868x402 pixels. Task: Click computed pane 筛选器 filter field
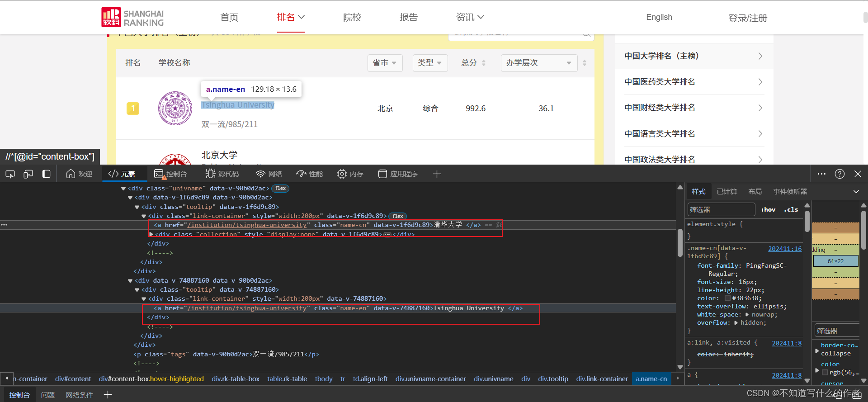tap(837, 331)
